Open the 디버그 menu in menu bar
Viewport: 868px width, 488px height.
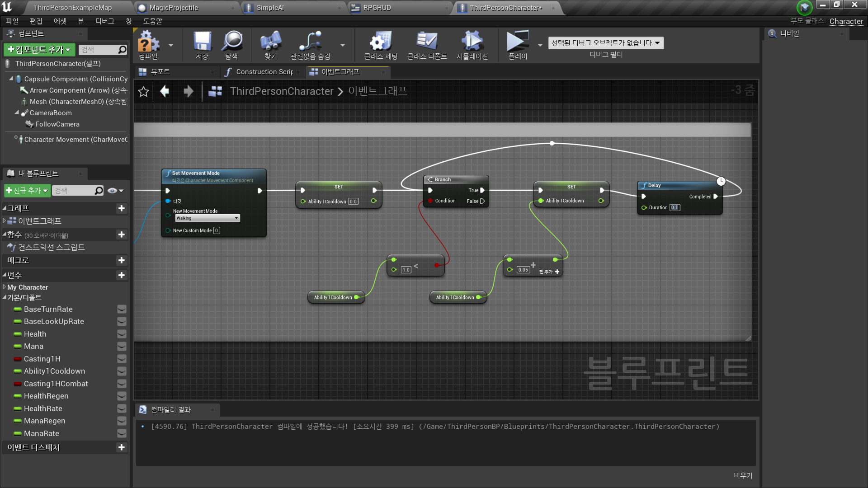coord(104,21)
